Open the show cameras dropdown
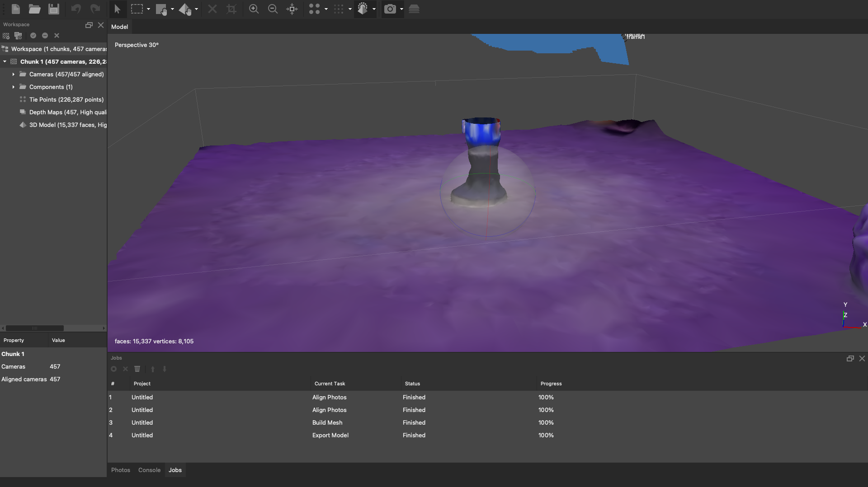Screen dimensions: 868x487 (x=401, y=9)
